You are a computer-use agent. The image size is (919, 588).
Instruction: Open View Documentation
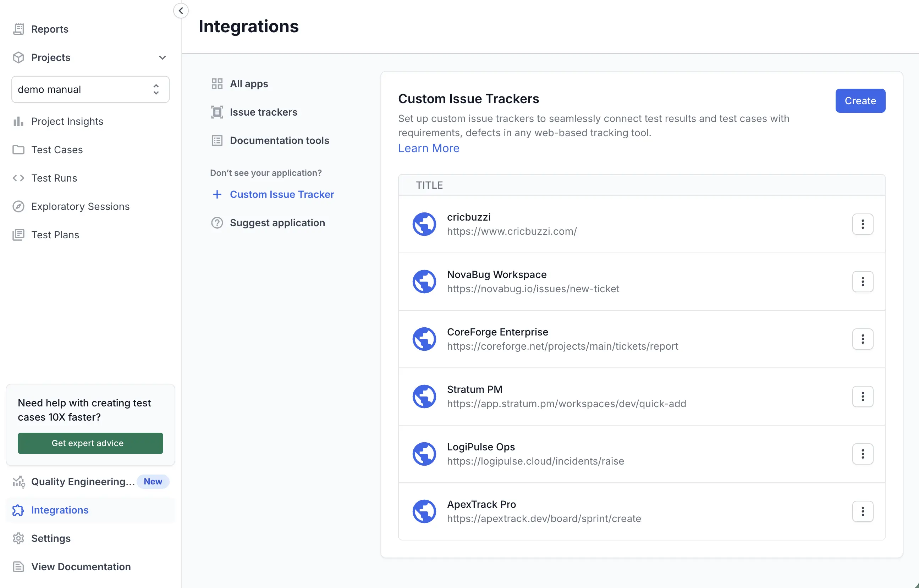pos(81,567)
